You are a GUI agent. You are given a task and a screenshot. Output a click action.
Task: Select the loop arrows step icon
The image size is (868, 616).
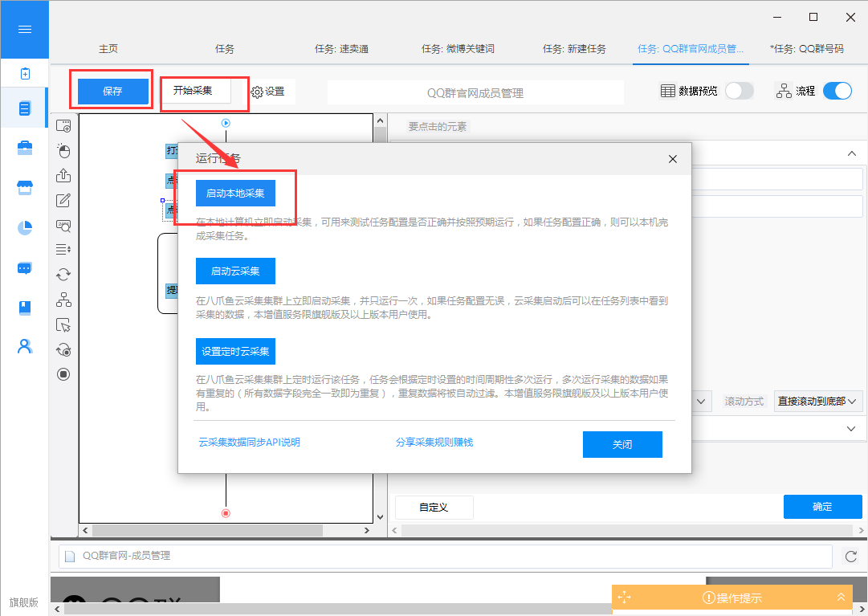(x=63, y=275)
